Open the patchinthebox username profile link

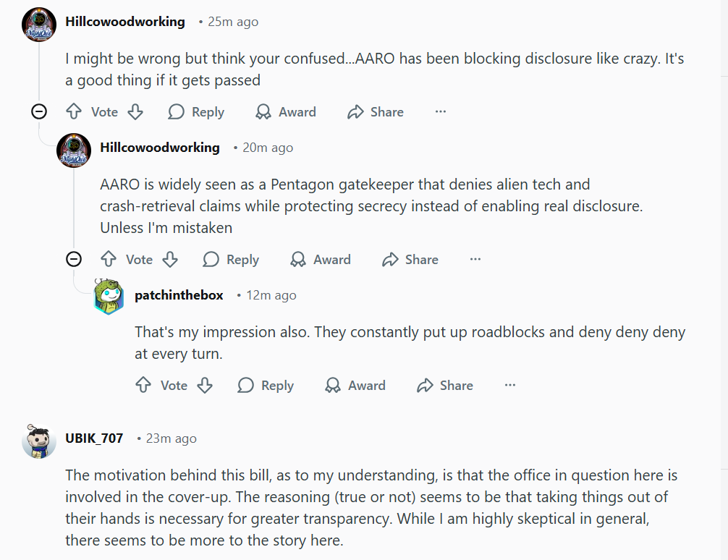click(x=179, y=295)
